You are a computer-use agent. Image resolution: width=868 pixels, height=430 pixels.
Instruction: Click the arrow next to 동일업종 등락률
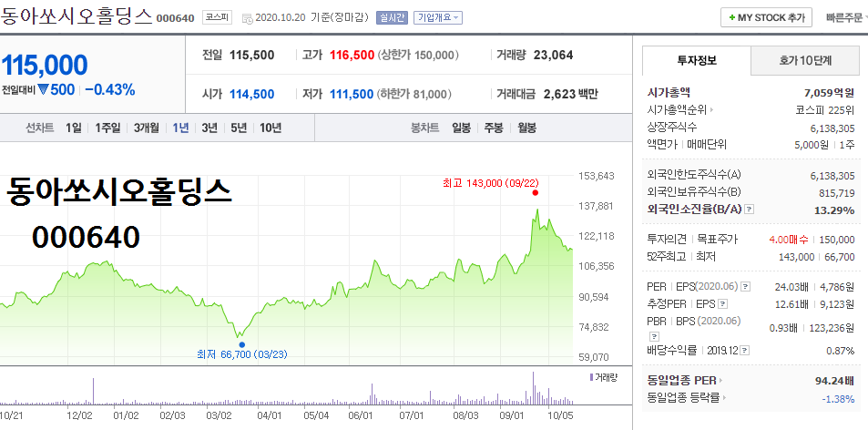point(724,398)
